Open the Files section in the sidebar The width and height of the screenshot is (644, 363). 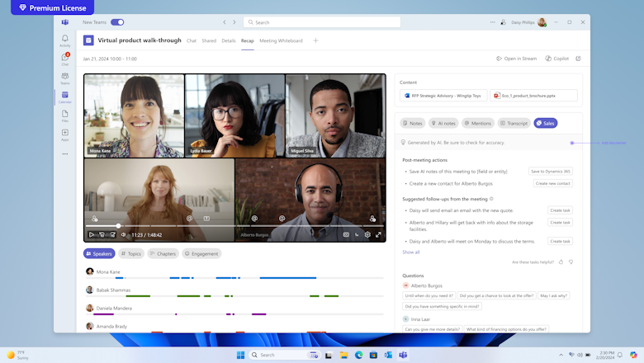pos(65,115)
